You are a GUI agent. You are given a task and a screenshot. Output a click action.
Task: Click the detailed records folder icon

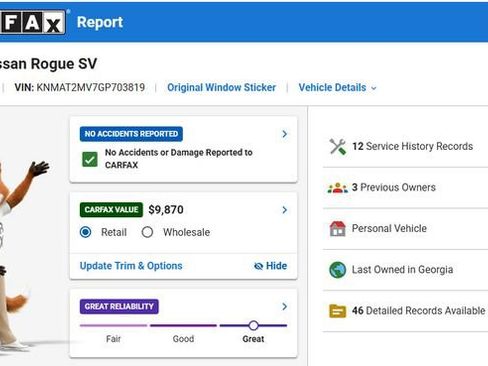(x=337, y=311)
